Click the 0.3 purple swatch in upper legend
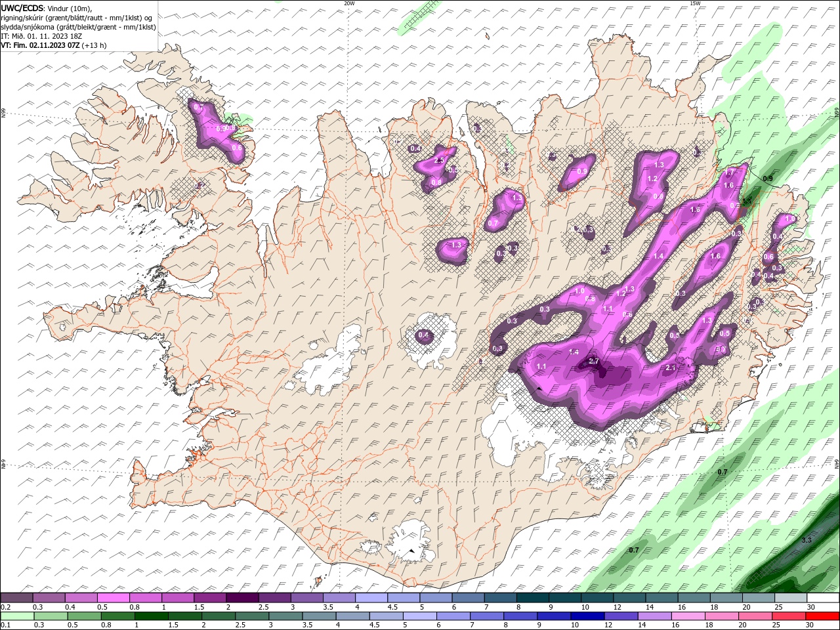 (x=49, y=598)
